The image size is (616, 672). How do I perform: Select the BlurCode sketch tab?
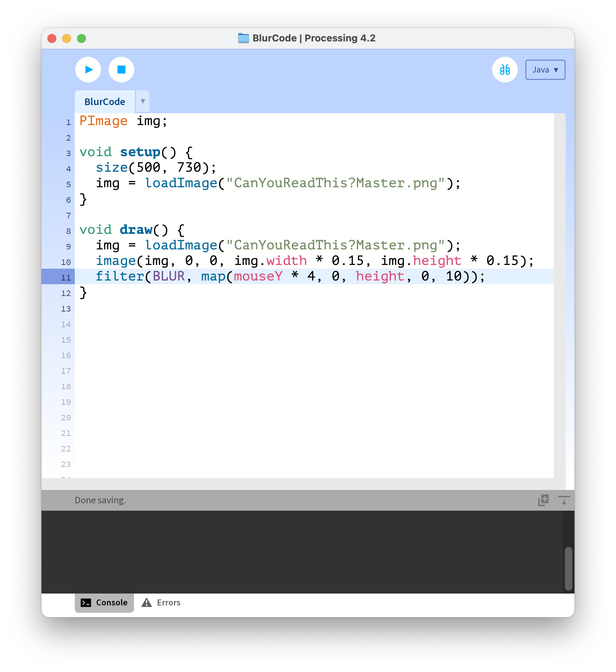pos(105,102)
